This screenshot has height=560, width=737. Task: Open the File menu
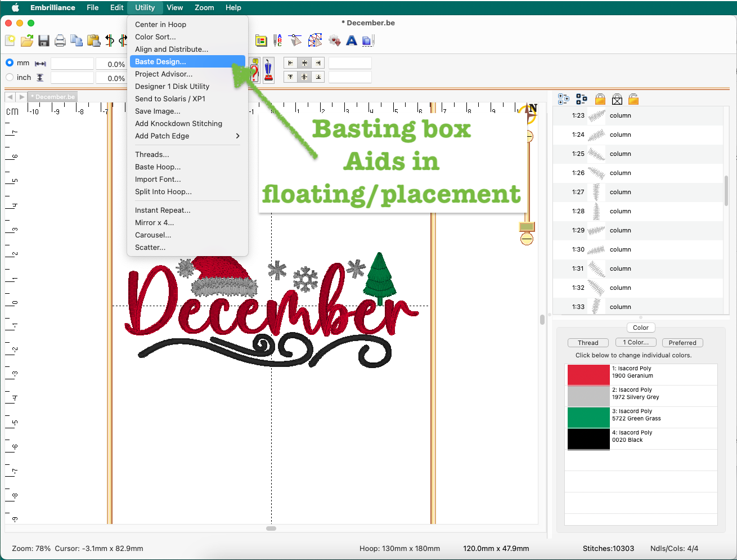pos(93,8)
